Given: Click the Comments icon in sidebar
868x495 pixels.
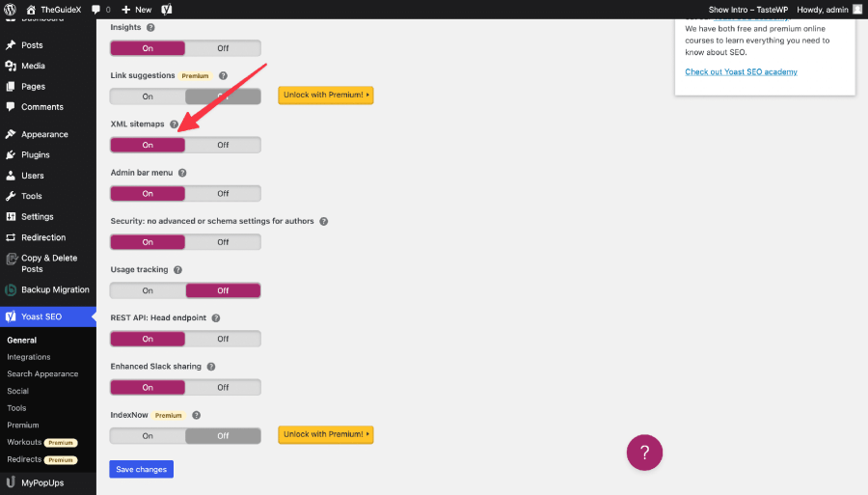Looking at the screenshot, I should coord(11,107).
